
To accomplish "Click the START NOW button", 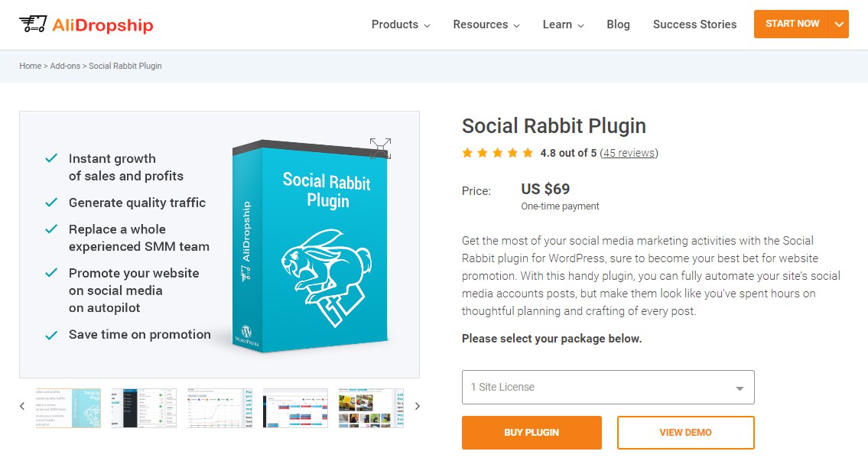I will tap(792, 24).
